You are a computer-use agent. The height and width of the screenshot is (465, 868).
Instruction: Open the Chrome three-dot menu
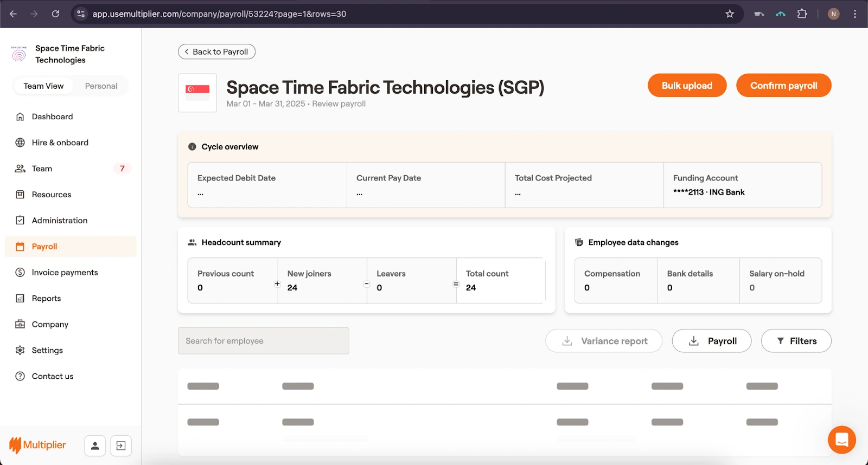[x=855, y=14]
